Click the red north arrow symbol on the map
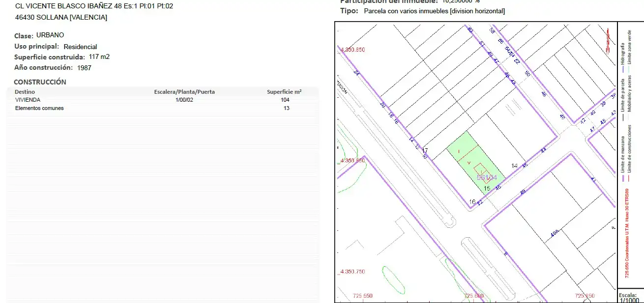The width and height of the screenshot is (644, 303). tap(608, 41)
